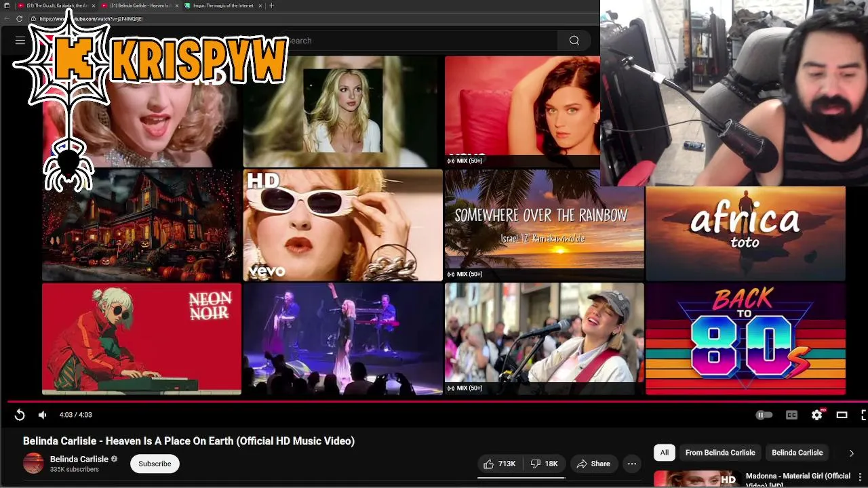
Task: Show more filter chips with the arrow
Action: point(852,453)
